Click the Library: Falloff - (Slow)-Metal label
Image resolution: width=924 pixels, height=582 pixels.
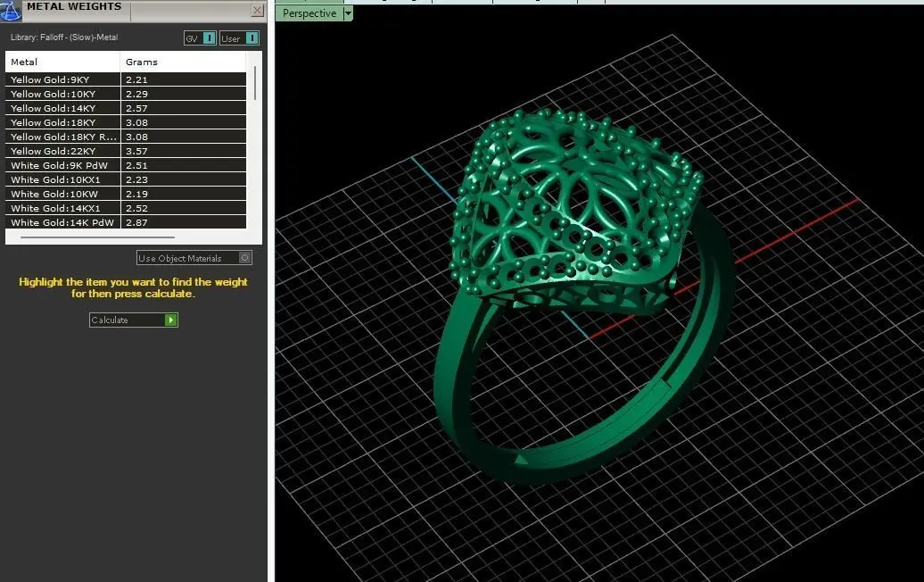64,37
